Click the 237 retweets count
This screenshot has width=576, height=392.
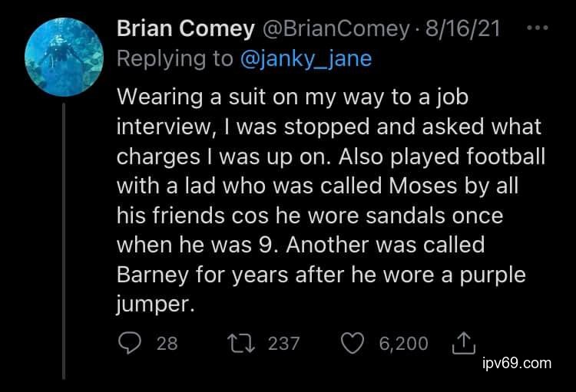[284, 344]
